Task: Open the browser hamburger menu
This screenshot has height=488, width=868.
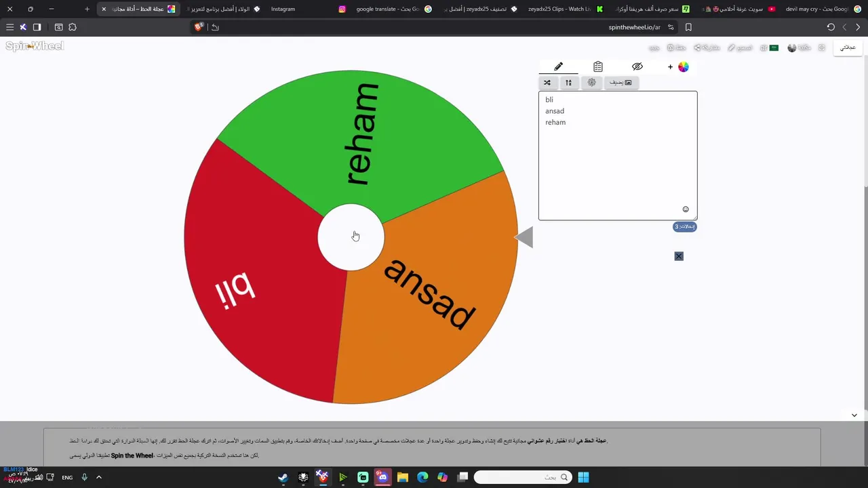Action: [x=9, y=27]
